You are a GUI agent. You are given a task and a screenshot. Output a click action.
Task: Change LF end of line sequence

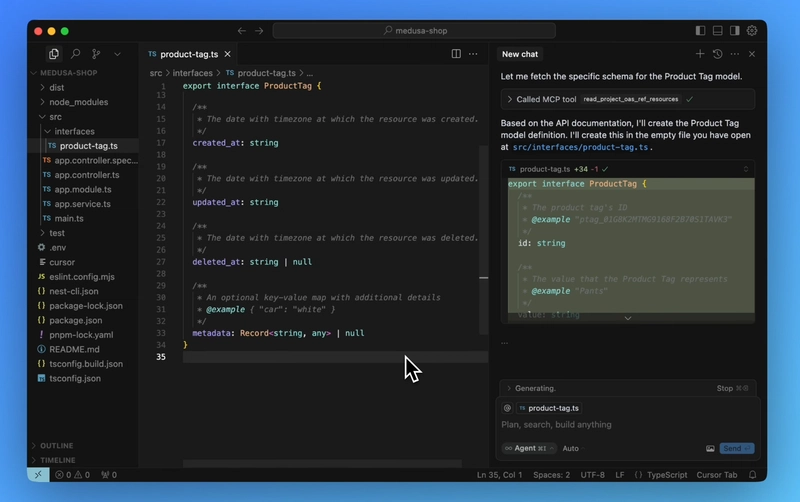619,475
